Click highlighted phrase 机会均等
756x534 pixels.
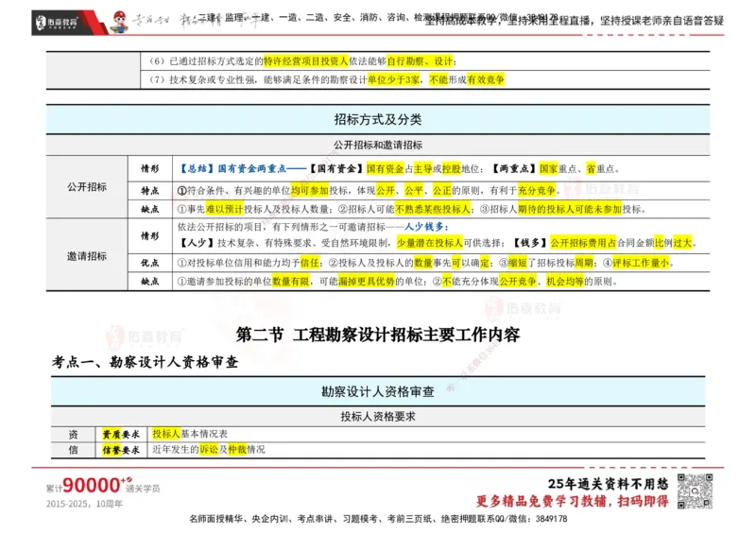pyautogui.click(x=564, y=282)
